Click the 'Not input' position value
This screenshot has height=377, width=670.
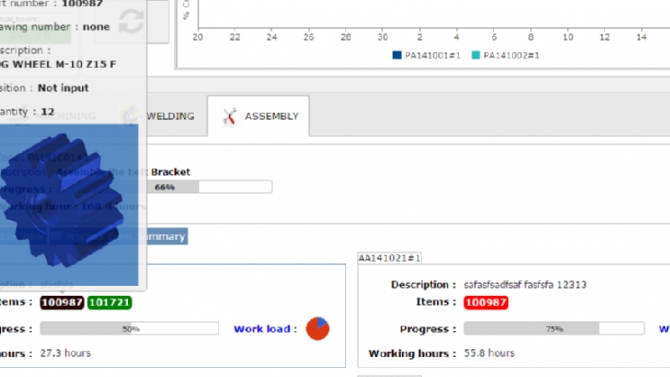pyautogui.click(x=63, y=88)
